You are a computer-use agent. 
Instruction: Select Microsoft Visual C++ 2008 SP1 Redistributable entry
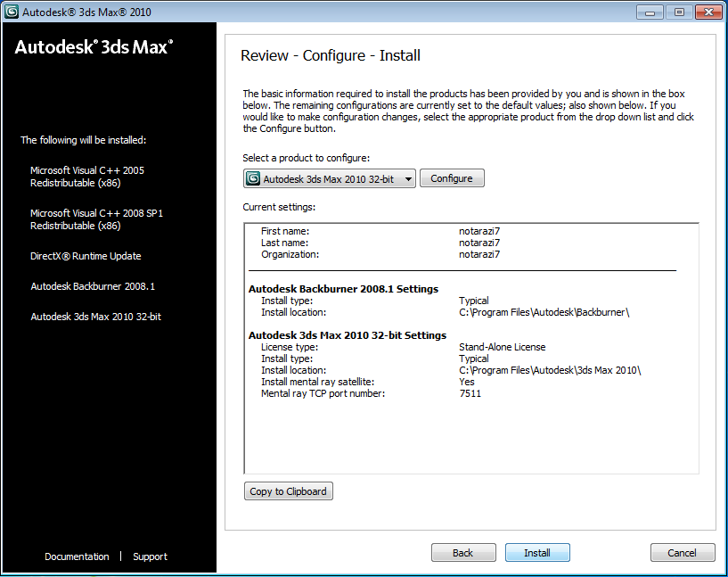[96, 219]
